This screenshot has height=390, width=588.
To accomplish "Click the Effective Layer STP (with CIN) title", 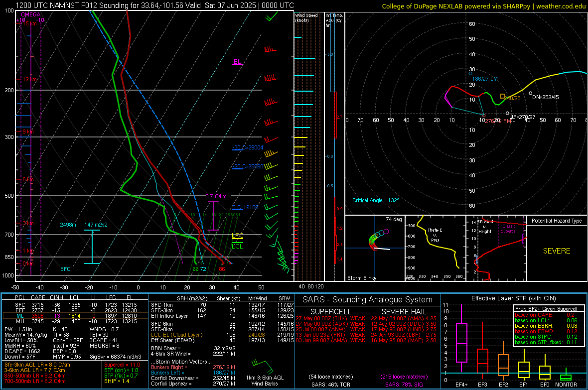I will coord(514,298).
